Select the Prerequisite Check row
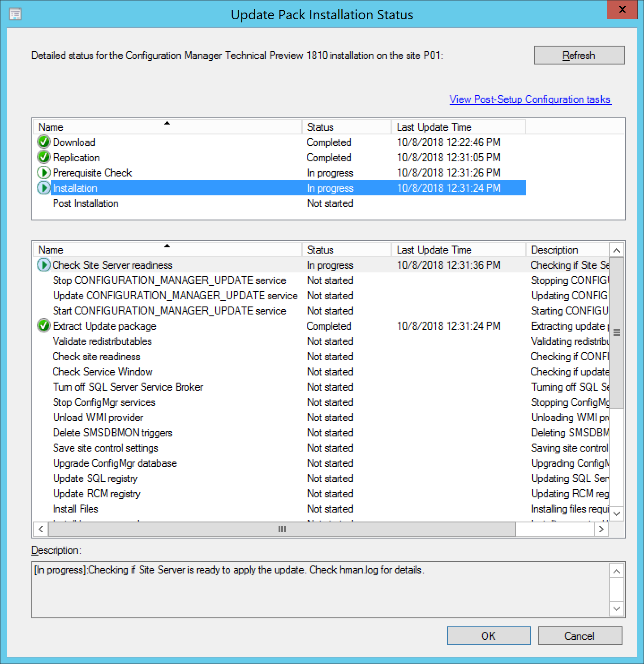Image resolution: width=644 pixels, height=664 pixels. pyautogui.click(x=279, y=173)
